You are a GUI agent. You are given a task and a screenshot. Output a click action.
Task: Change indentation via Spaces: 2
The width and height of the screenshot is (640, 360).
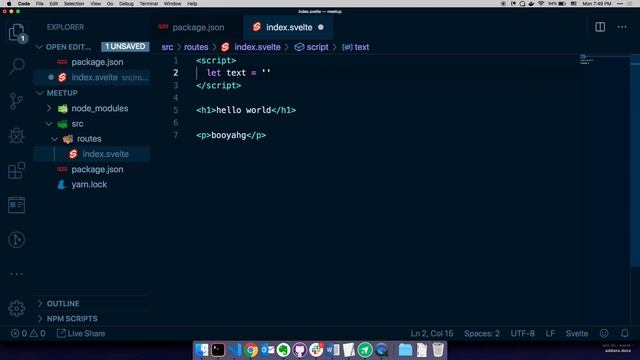(482, 333)
